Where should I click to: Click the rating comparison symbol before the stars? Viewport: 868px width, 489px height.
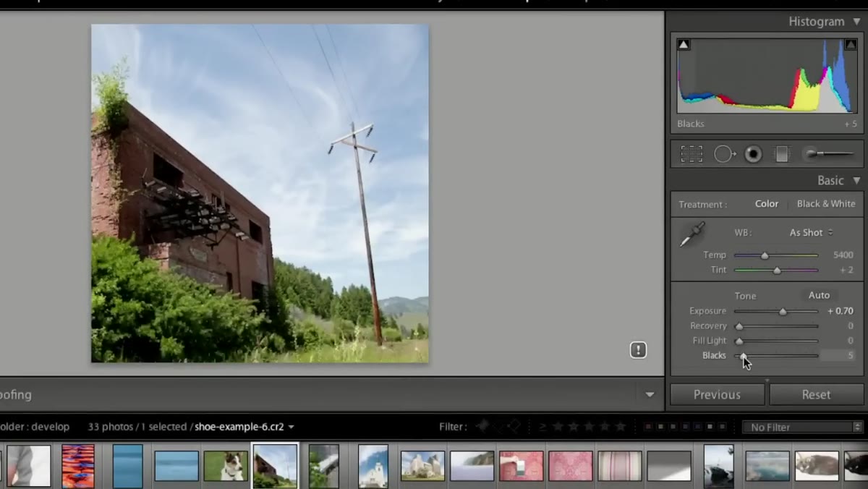(x=542, y=427)
